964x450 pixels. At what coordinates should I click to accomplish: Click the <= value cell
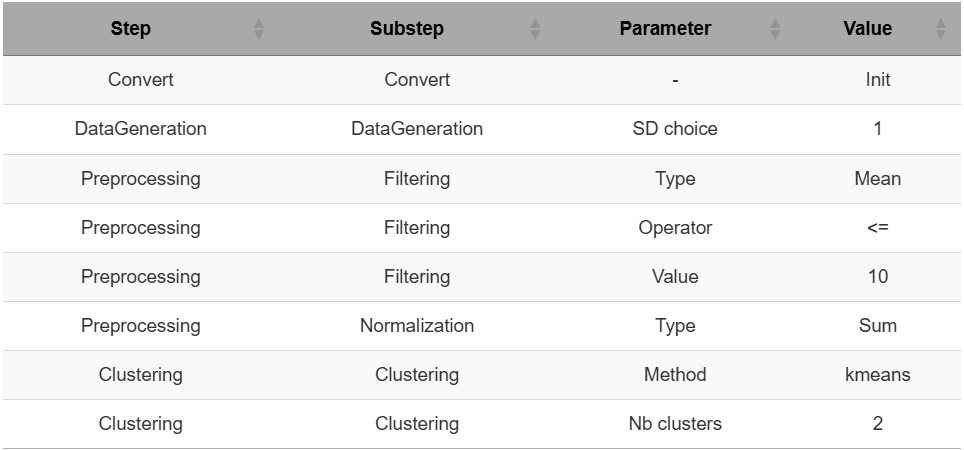878,227
